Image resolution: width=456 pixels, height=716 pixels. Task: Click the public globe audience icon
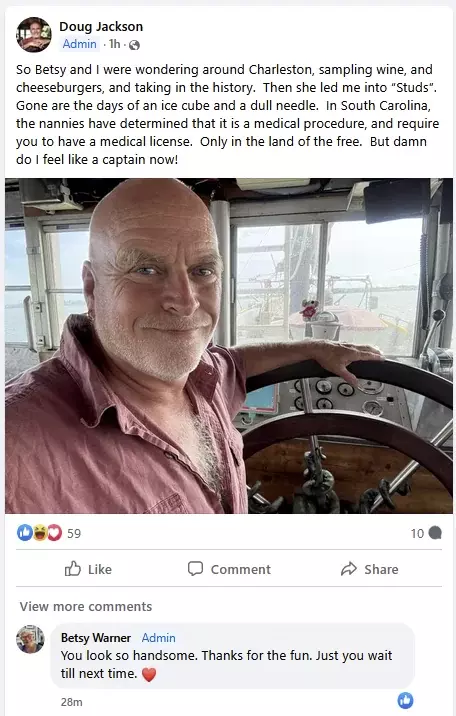click(134, 45)
